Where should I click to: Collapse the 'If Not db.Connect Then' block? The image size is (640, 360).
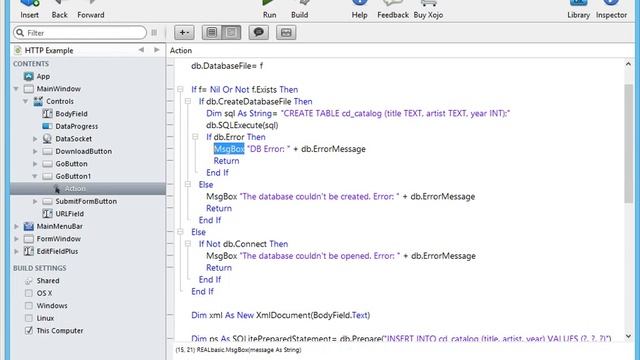point(188,243)
